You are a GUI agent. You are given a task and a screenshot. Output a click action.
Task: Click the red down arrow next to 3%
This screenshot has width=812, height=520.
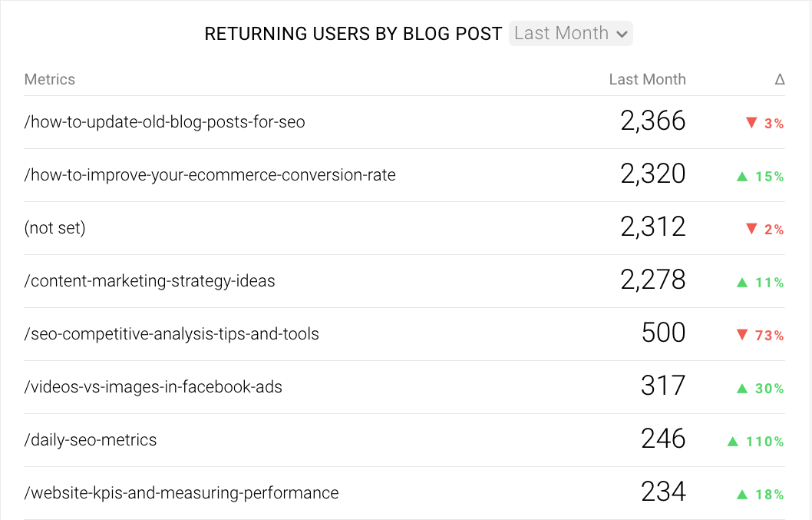pyautogui.click(x=751, y=123)
